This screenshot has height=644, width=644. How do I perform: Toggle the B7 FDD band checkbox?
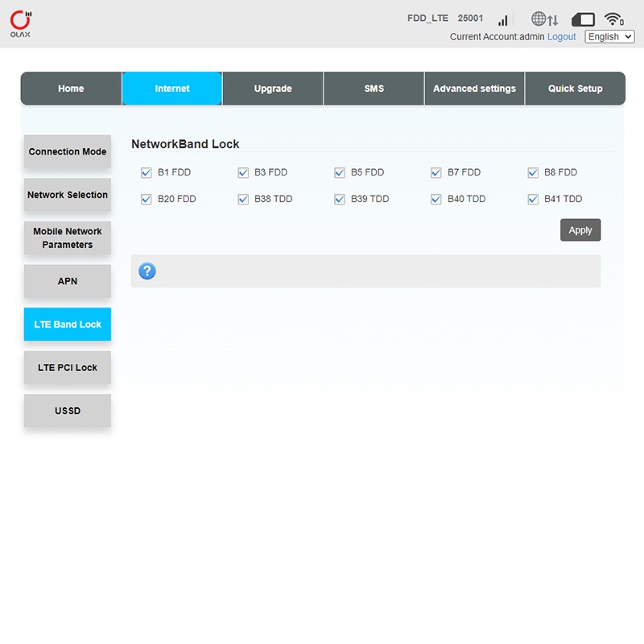point(436,172)
